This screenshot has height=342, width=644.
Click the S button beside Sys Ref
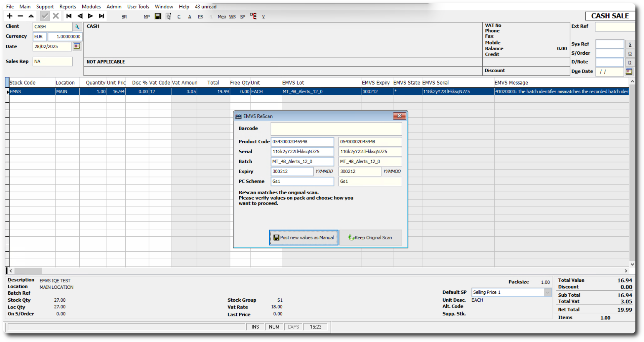(x=630, y=44)
